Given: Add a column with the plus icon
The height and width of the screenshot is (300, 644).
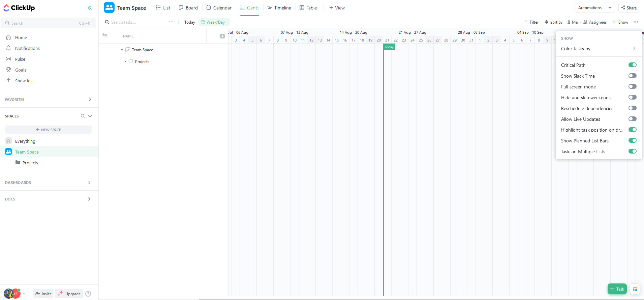Looking at the screenshot, I should pos(222,36).
